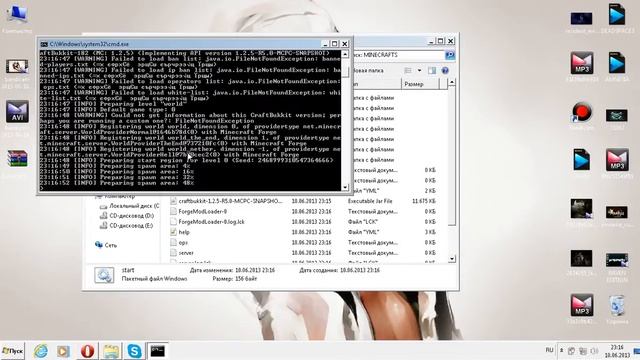The image size is (640, 360).
Task: Open Skype from the taskbar
Action: point(134,351)
